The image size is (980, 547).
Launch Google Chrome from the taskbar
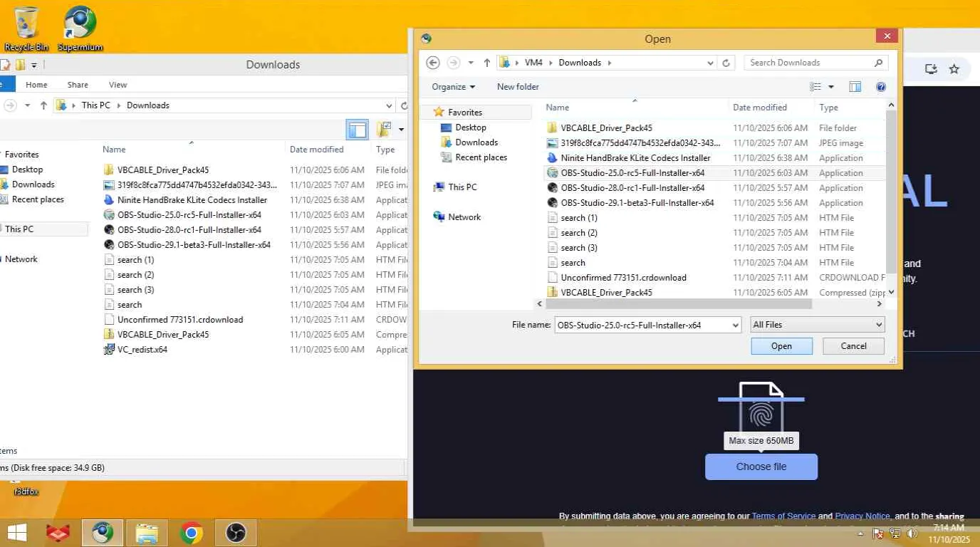191,533
